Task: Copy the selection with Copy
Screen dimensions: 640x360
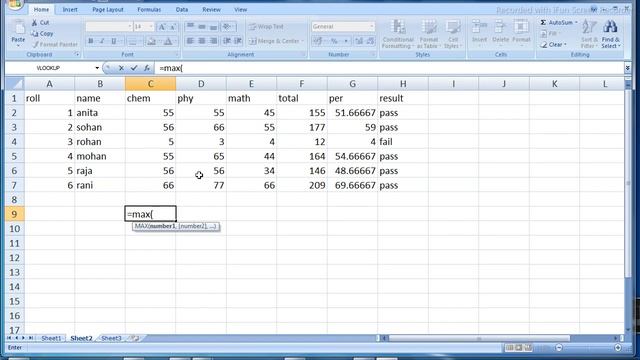Action: tap(42, 33)
